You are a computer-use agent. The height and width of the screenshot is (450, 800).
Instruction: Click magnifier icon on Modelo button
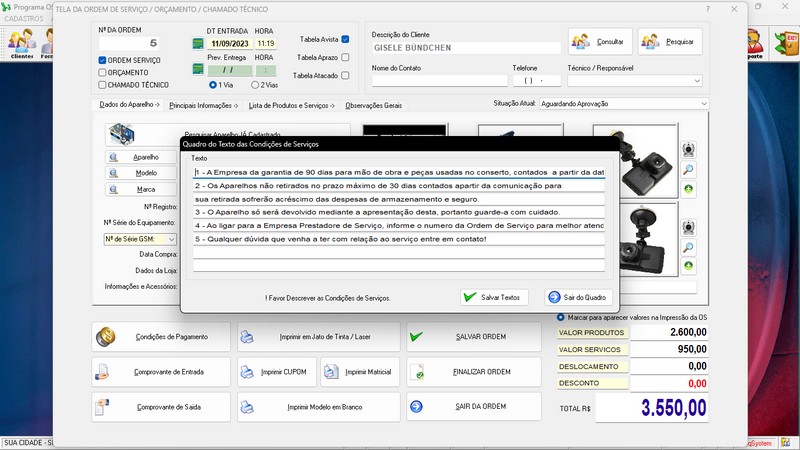click(114, 173)
